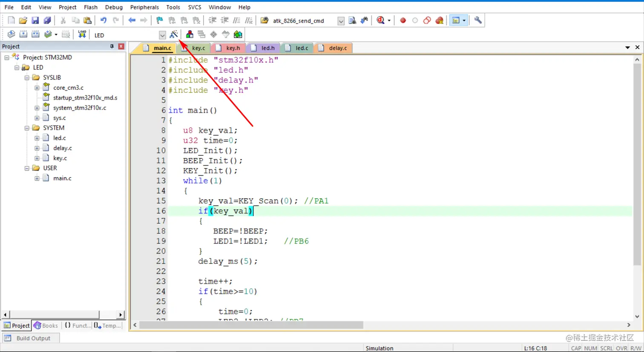Click the Find in Files folder icon
The height and width of the screenshot is (352, 644).
pyautogui.click(x=264, y=20)
